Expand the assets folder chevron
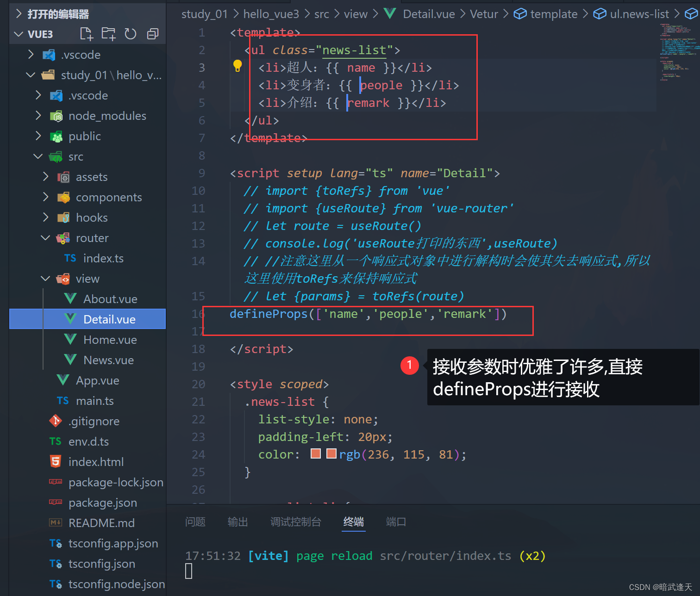 coord(45,177)
